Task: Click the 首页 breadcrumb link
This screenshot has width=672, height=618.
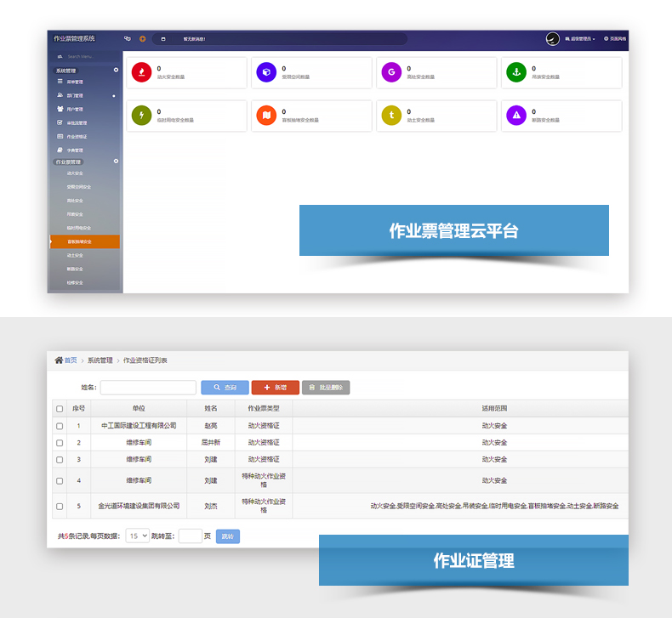Action: pyautogui.click(x=70, y=360)
